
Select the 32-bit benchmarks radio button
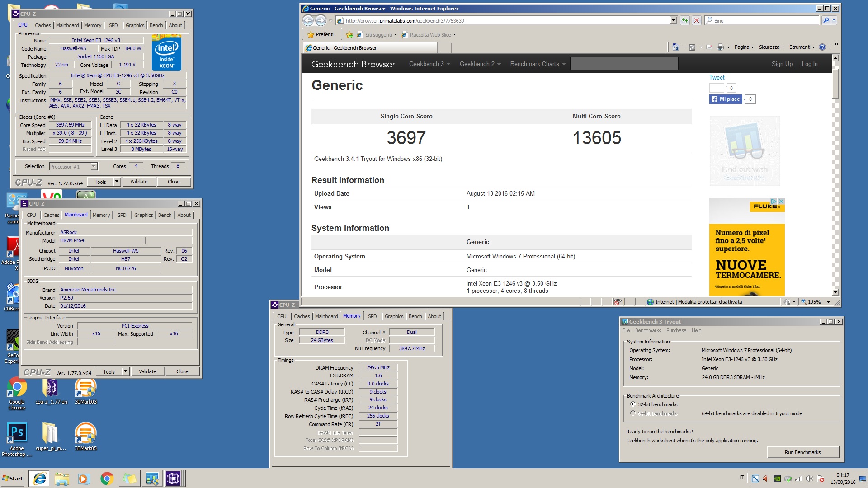[633, 404]
